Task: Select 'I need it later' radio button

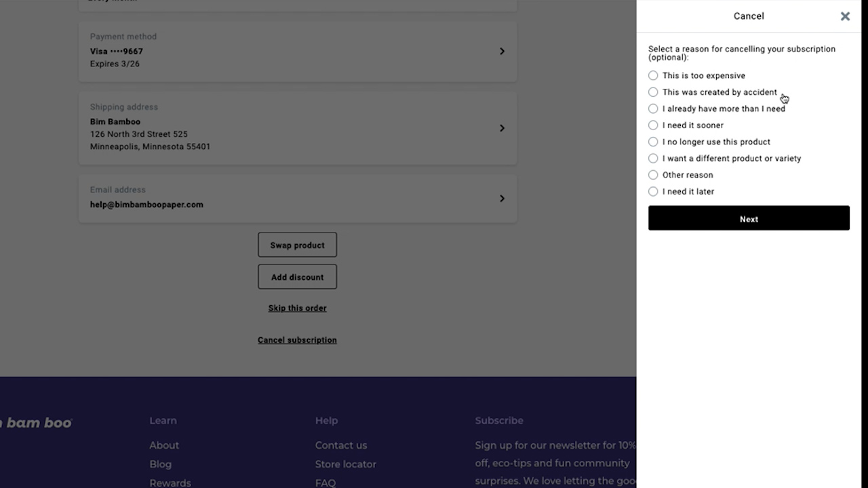Action: (653, 192)
